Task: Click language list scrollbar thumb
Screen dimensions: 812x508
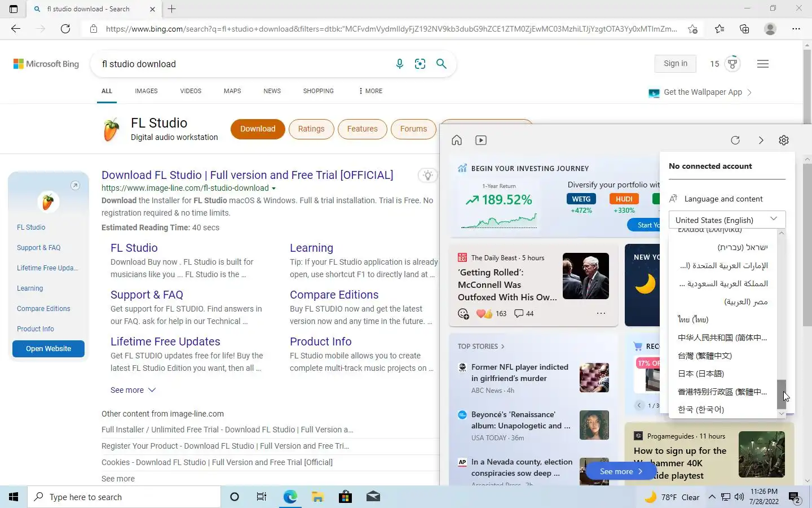Action: coord(782,394)
